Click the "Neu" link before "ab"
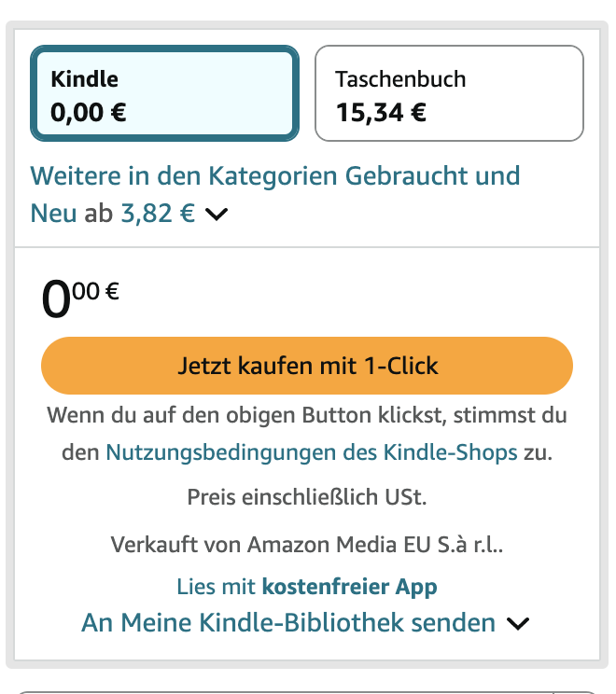The width and height of the screenshot is (616, 694). [x=53, y=214]
